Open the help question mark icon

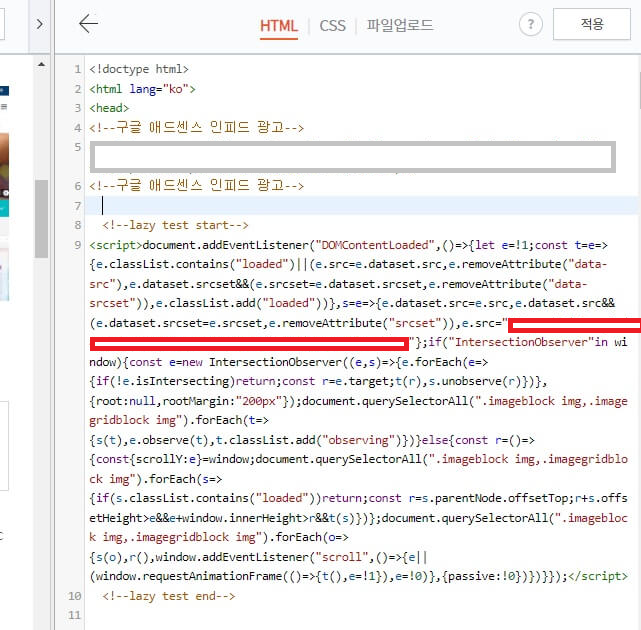[x=531, y=24]
